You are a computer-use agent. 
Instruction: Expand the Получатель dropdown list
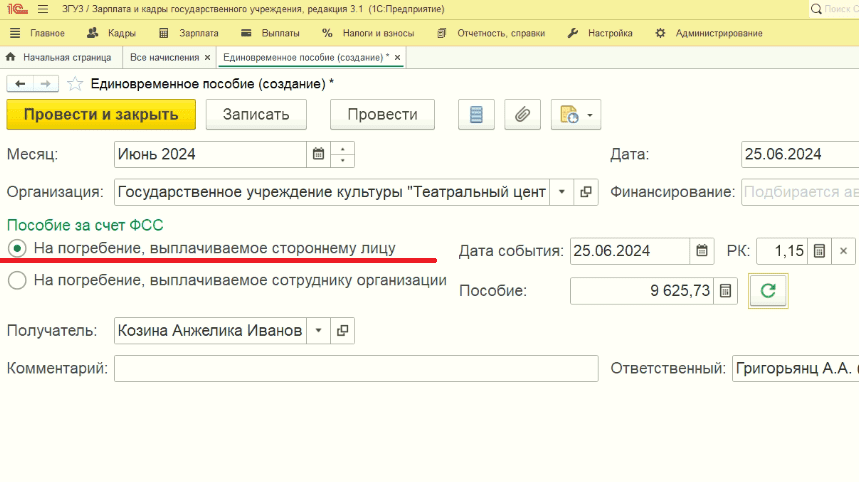point(318,331)
